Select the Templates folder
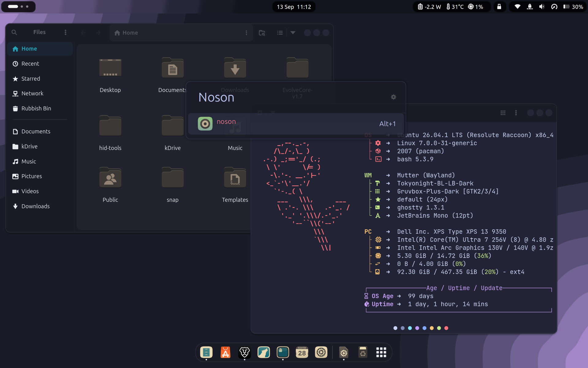588x368 pixels. pos(235,185)
